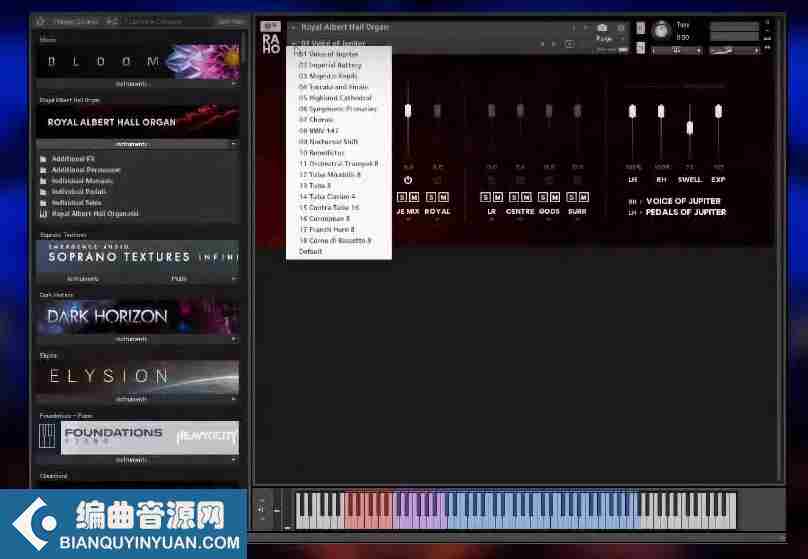The height and width of the screenshot is (559, 808).
Task: Click Soprano Textures Multis tab
Action: point(179,279)
